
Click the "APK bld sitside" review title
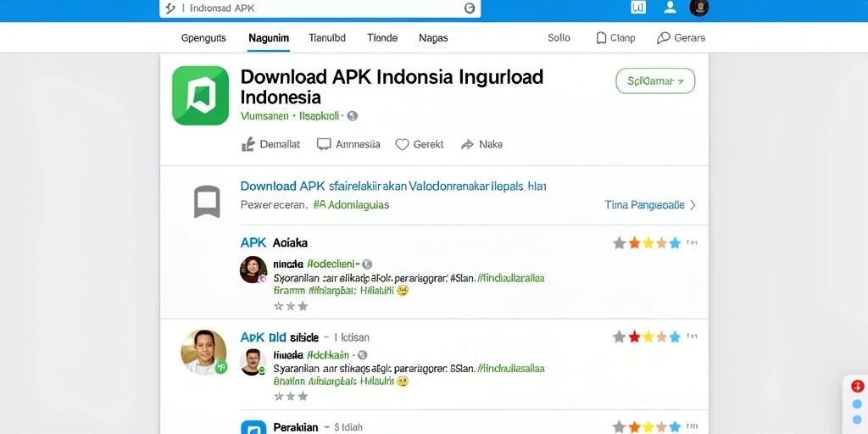280,337
